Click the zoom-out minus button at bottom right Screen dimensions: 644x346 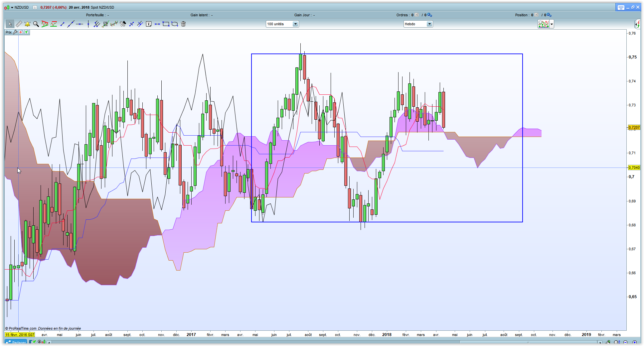pos(625,342)
